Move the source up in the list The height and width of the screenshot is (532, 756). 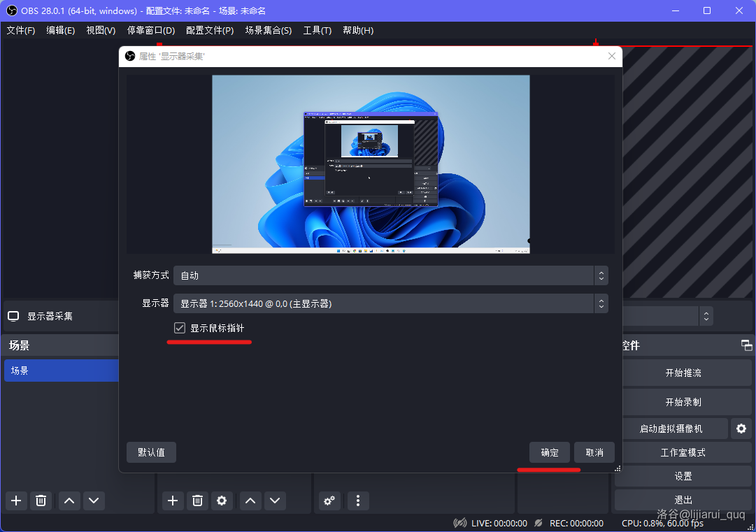tap(250, 501)
